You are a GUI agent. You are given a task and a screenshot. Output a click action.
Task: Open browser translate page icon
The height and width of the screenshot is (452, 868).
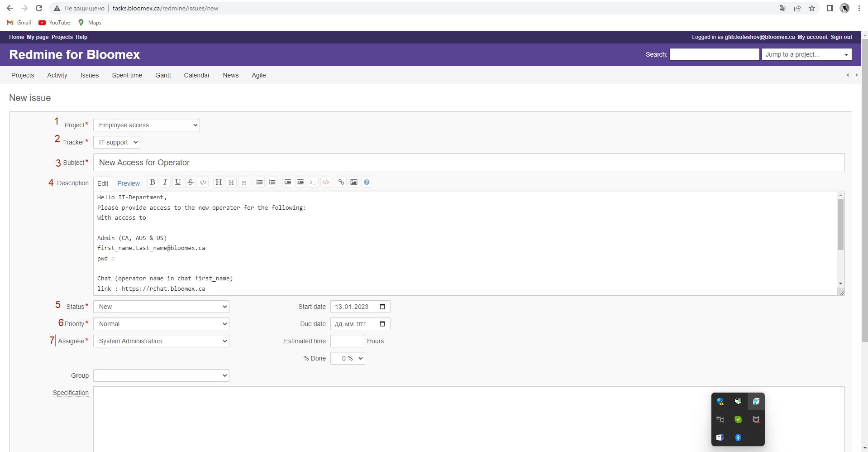783,8
